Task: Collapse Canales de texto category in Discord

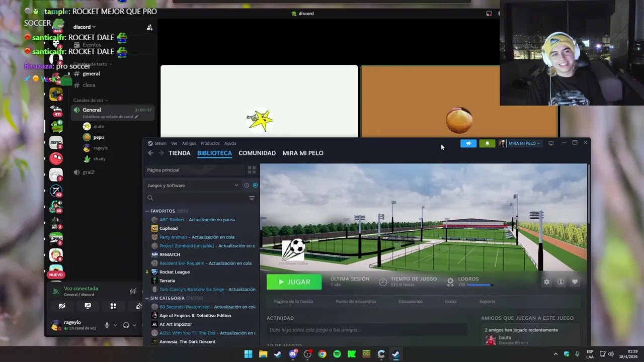Action: tap(93, 64)
